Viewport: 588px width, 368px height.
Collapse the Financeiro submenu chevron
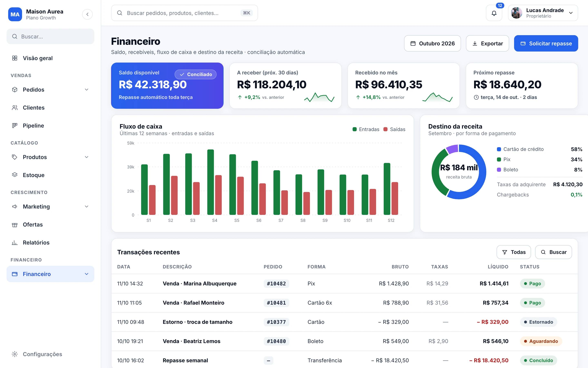point(87,274)
